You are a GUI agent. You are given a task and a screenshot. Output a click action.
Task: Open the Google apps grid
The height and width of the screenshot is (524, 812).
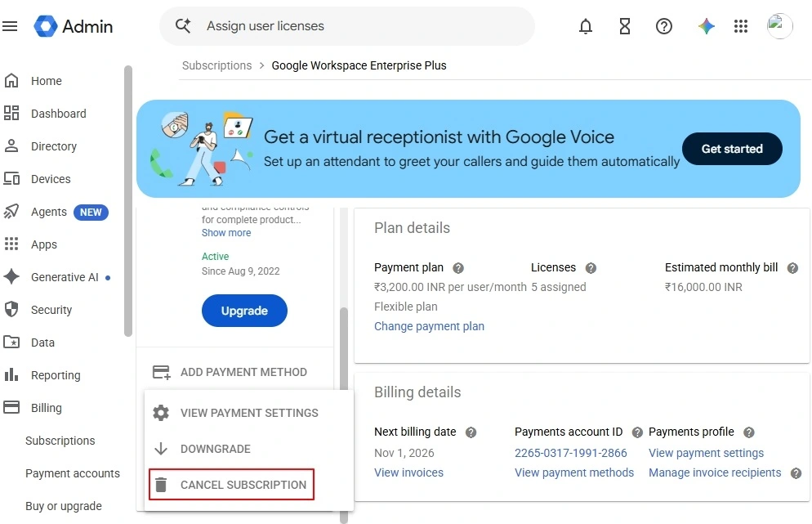[x=741, y=26]
